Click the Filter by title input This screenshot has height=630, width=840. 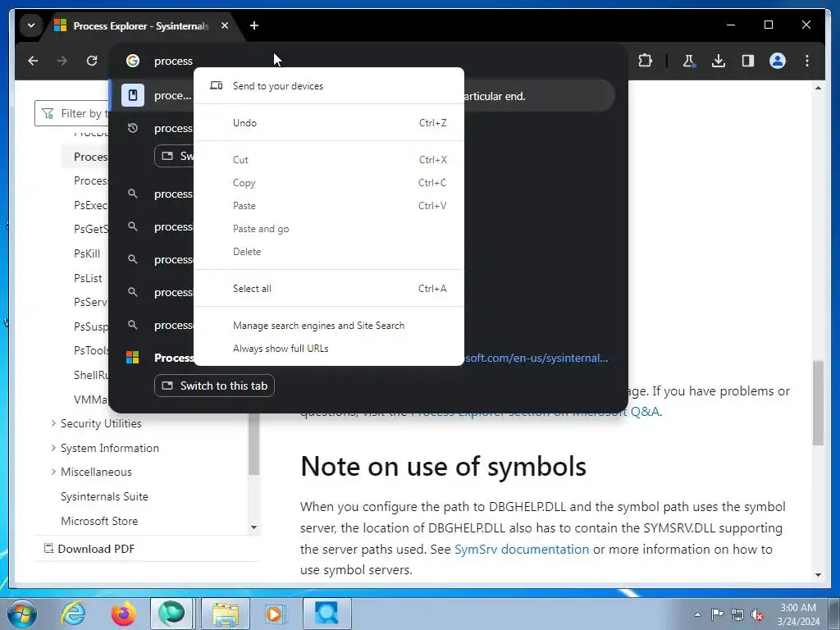pyautogui.click(x=72, y=113)
